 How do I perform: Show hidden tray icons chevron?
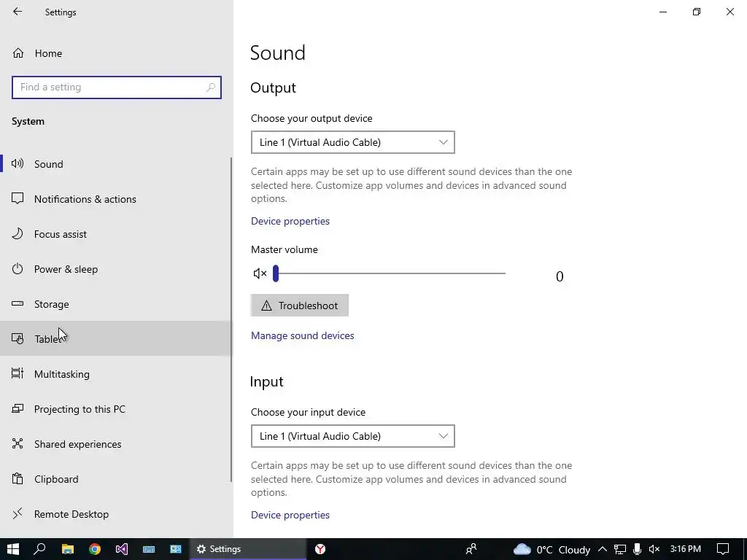[x=602, y=549]
